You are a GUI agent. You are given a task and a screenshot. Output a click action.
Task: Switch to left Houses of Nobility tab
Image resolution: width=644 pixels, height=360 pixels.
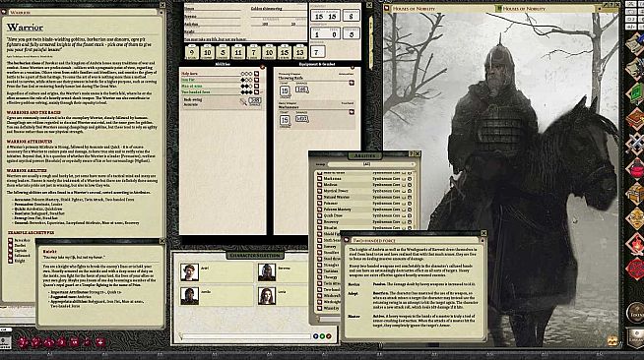[x=414, y=8]
